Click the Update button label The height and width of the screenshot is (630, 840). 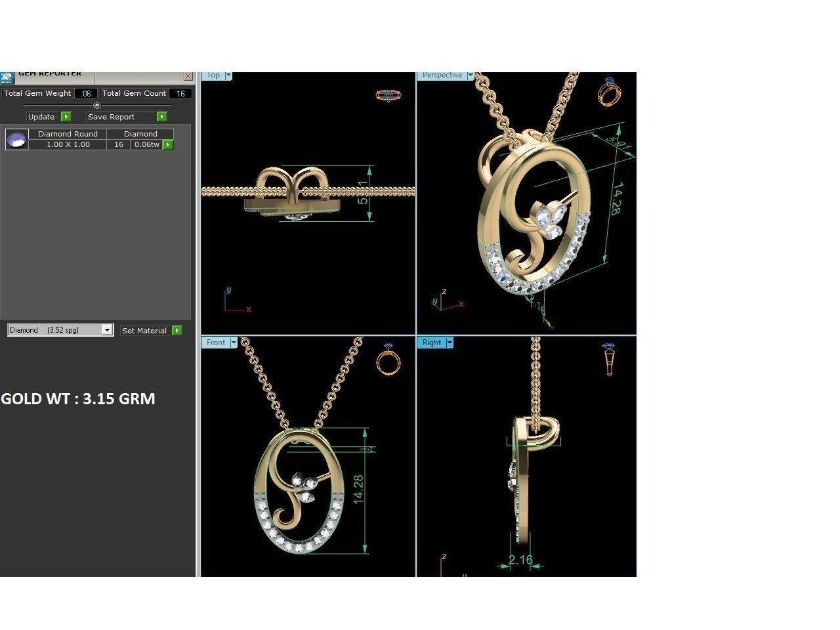pos(41,117)
